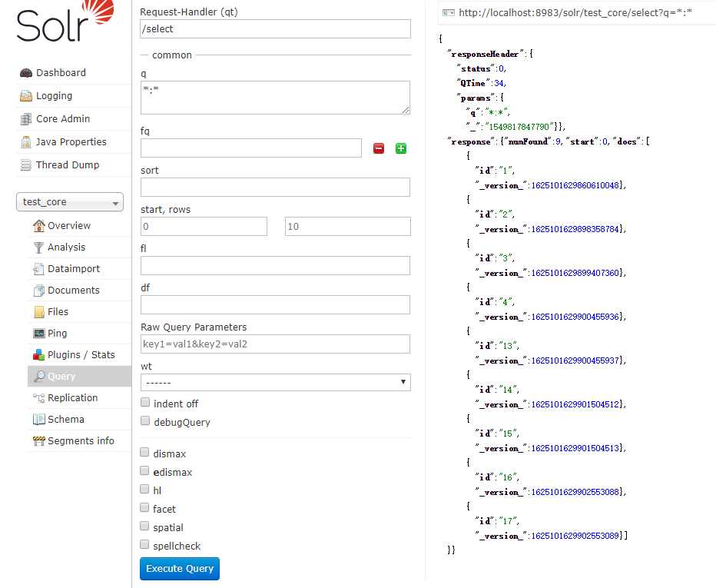716x588 pixels.
Task: Click the Files folder icon
Action: click(x=39, y=311)
